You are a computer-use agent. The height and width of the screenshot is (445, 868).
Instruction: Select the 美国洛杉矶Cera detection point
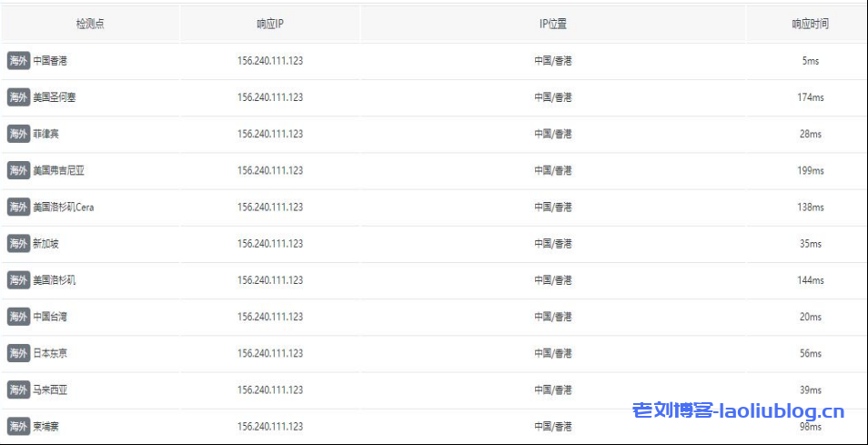[63, 207]
